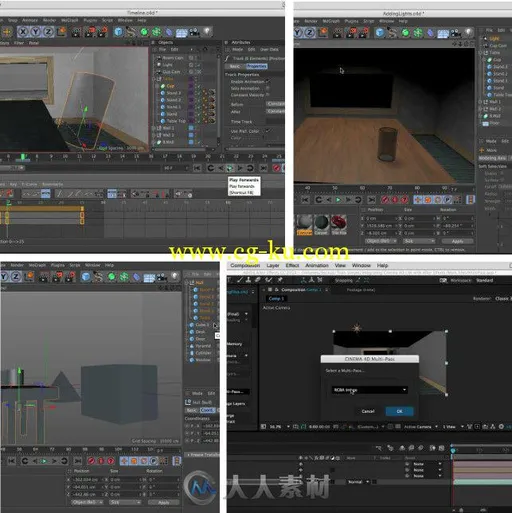Click record keyframe button in Timeline.c4d

coord(276,168)
